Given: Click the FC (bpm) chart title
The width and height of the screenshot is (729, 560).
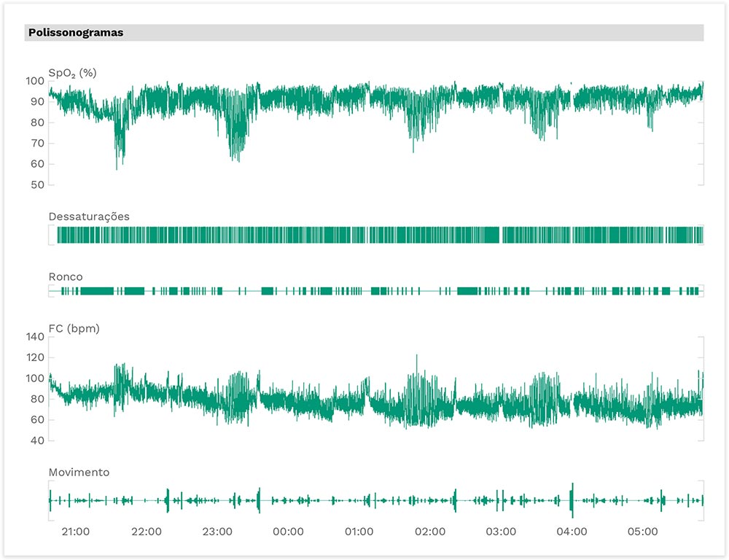Looking at the screenshot, I should [74, 329].
